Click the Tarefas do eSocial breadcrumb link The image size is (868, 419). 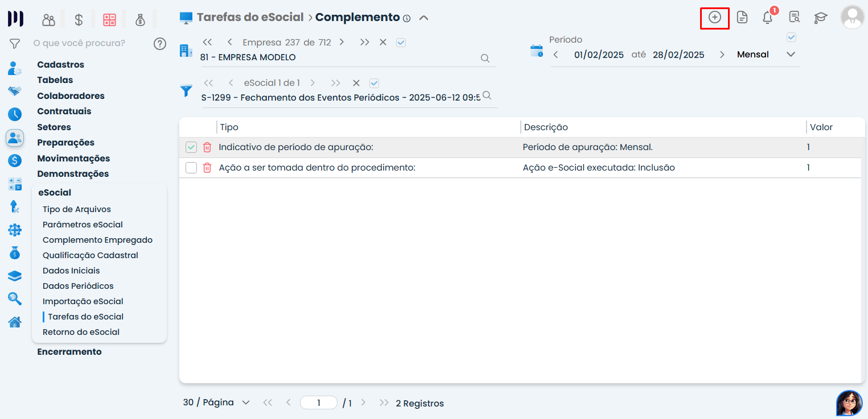click(x=250, y=18)
